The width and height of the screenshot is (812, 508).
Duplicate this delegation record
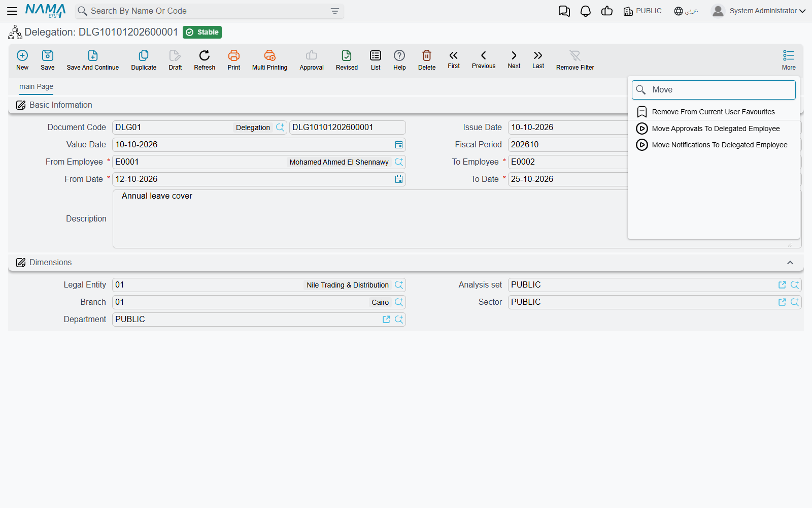(144, 60)
